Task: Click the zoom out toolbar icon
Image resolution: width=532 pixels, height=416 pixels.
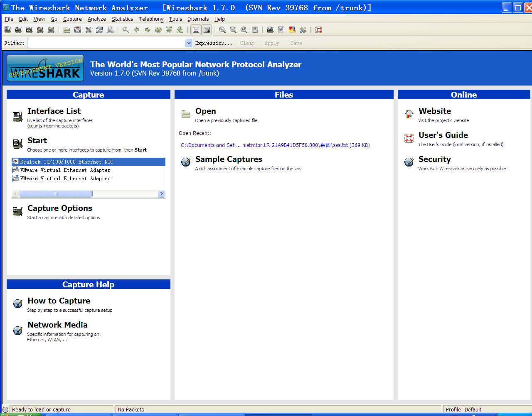Action: click(233, 30)
